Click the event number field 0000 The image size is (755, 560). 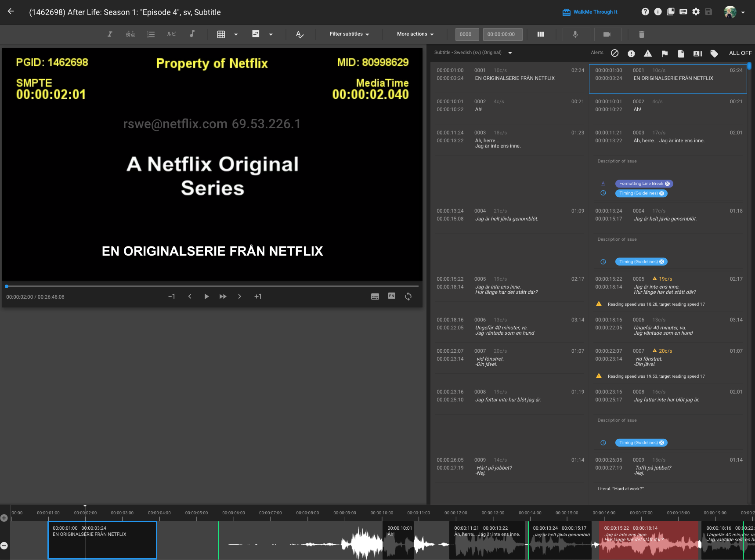(x=467, y=34)
